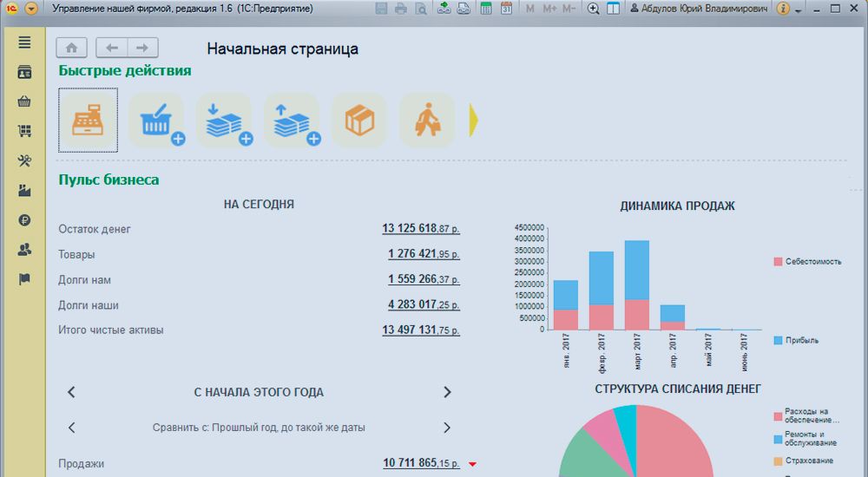868x477 pixels.
Task: Open the Остаток денег amount link
Action: coord(421,229)
